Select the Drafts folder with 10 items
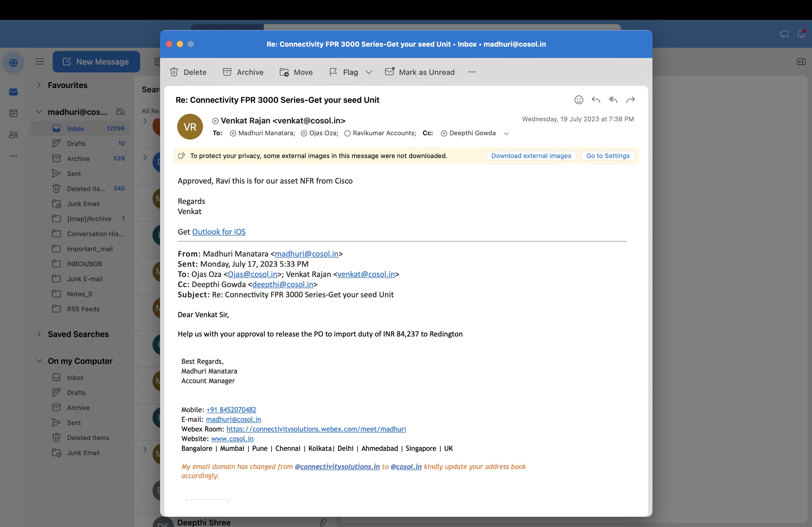The image size is (812, 527). click(77, 144)
